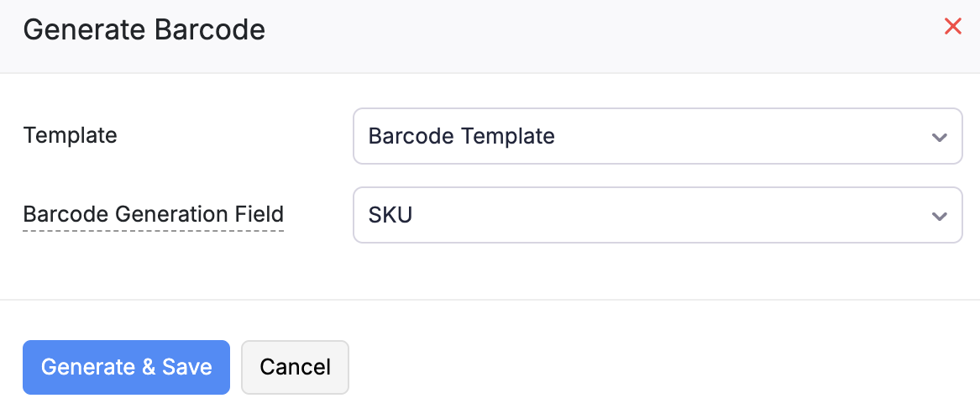The image size is (980, 414).
Task: Focus the Barcode Template combo box
Action: (x=657, y=136)
